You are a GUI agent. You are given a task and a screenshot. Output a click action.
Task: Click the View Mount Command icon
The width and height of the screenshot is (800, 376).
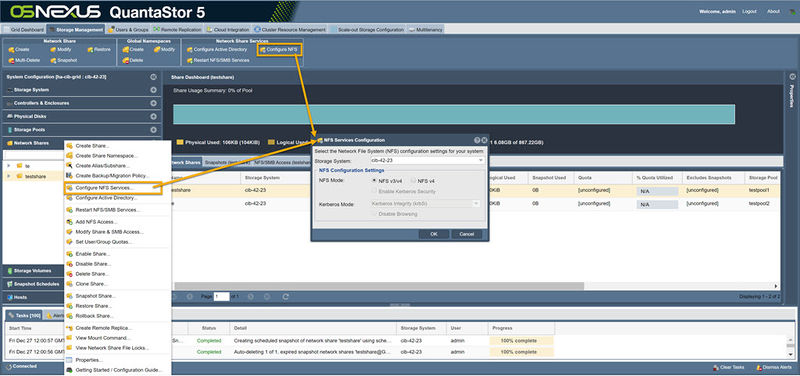69,338
